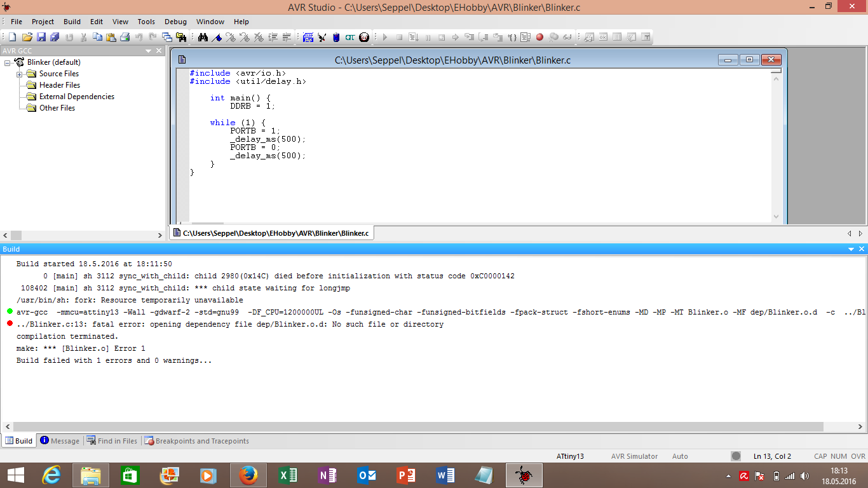Save the current file with floppy icon
The image size is (868, 488).
point(41,37)
